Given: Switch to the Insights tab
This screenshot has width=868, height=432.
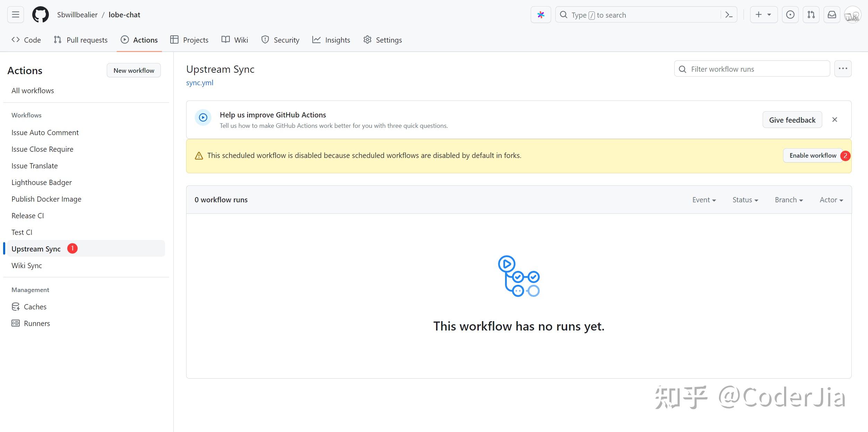Looking at the screenshot, I should tap(331, 40).
